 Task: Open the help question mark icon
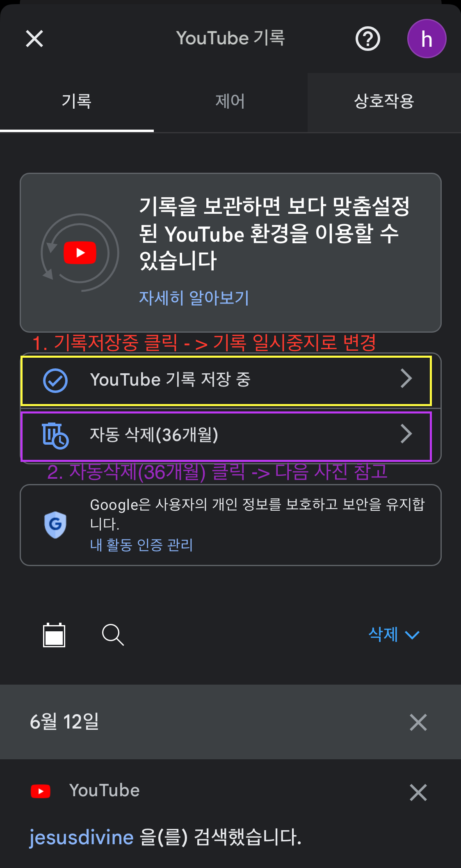click(x=367, y=39)
